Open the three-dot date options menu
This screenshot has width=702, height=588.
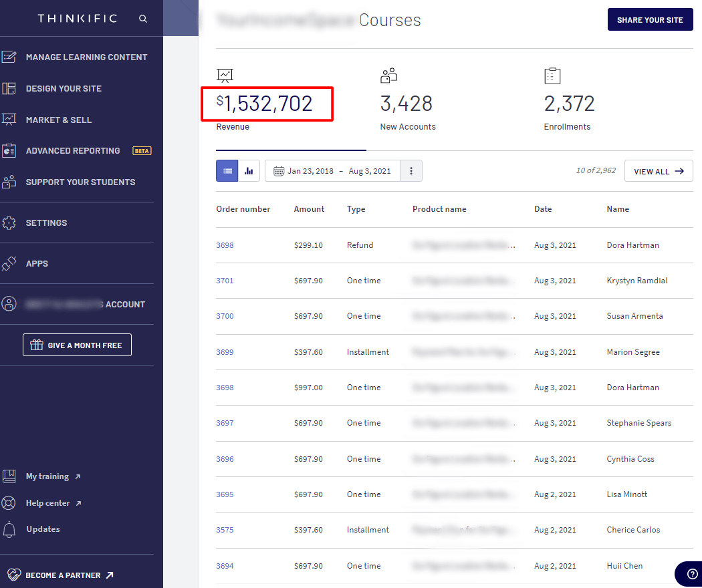click(x=411, y=171)
